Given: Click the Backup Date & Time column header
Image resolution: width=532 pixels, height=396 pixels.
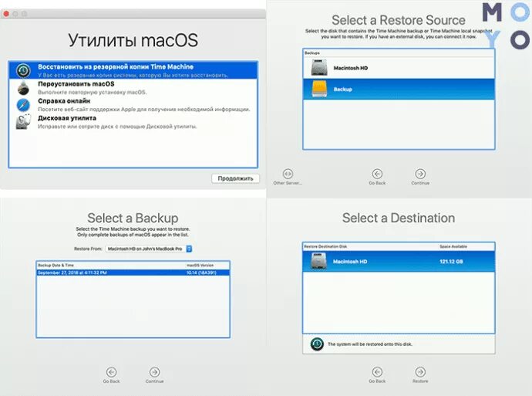Looking at the screenshot, I should 56,266.
